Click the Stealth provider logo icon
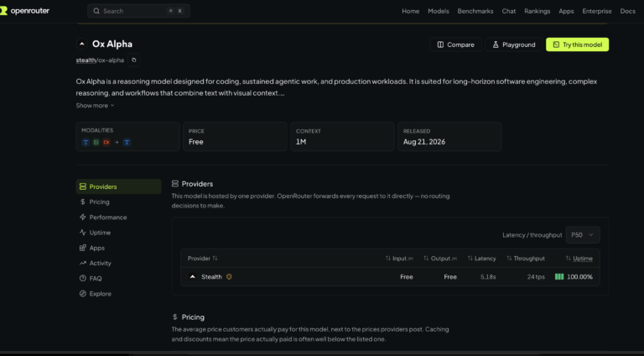This screenshot has width=644, height=356. (x=192, y=277)
